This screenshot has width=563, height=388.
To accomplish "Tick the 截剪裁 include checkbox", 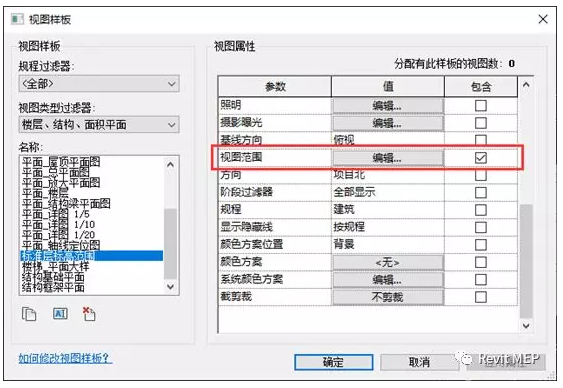I will (x=481, y=297).
